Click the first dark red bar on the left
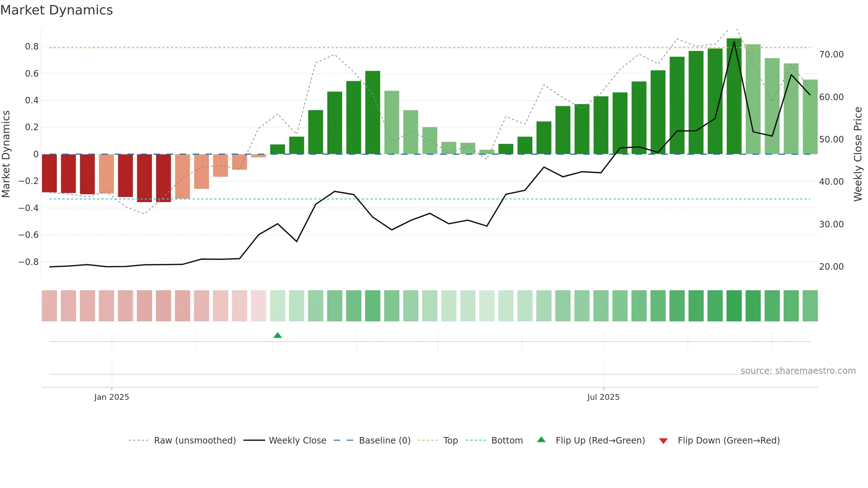Viewport: 868px width, 488px height. 49,173
